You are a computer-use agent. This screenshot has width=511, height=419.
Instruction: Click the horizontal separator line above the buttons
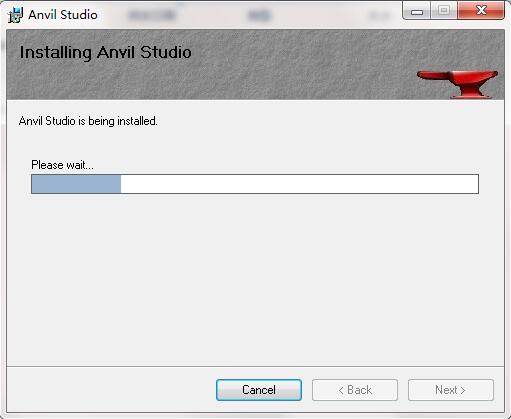tap(255, 366)
